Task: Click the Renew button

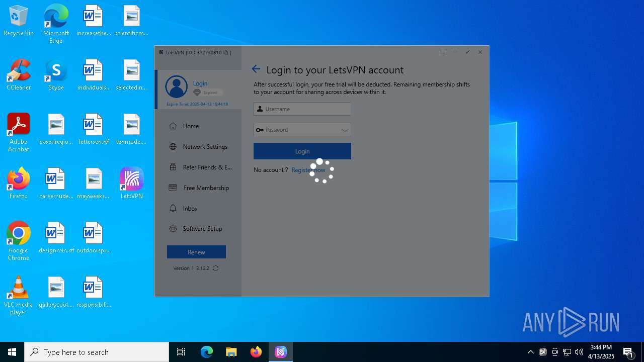Action: coord(196,252)
